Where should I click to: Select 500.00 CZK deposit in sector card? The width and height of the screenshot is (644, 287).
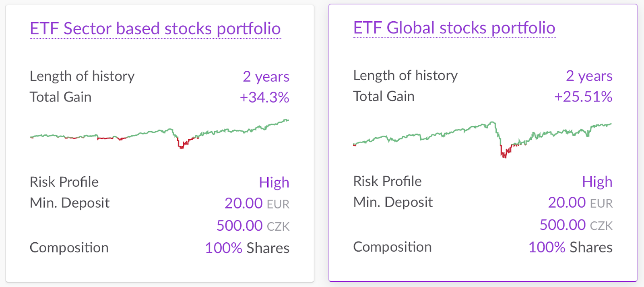coord(253,226)
